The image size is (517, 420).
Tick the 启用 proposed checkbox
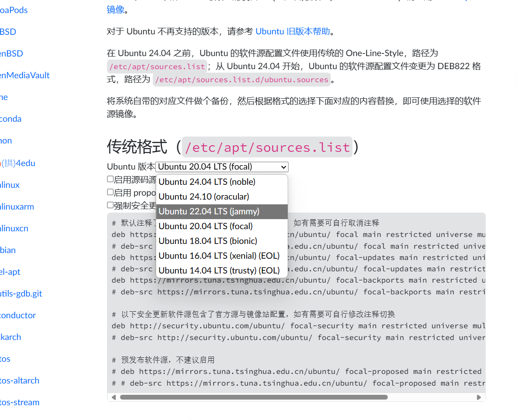click(x=111, y=192)
